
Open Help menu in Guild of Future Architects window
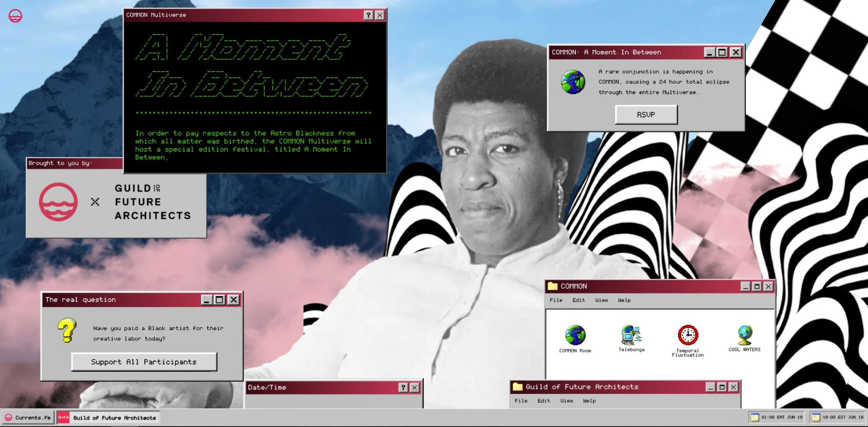click(x=589, y=401)
